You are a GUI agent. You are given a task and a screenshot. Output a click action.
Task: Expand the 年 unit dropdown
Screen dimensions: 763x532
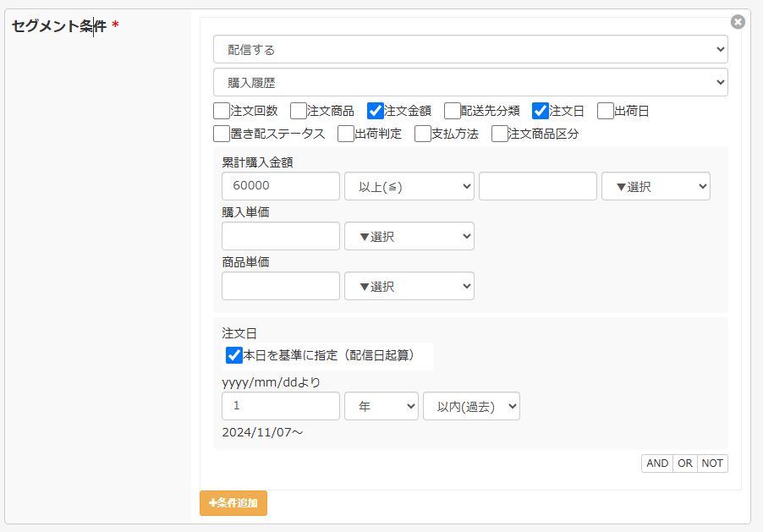pos(381,406)
